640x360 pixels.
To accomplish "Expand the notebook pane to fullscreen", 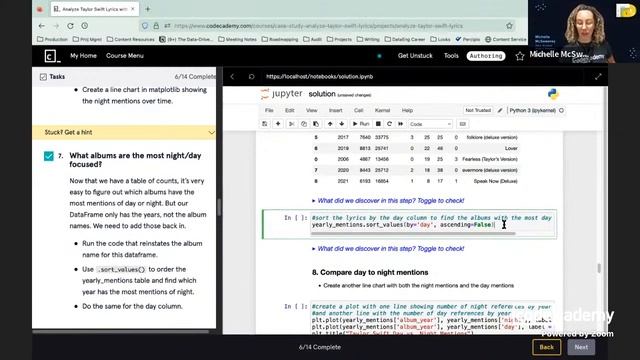I will pyautogui.click(x=598, y=76).
